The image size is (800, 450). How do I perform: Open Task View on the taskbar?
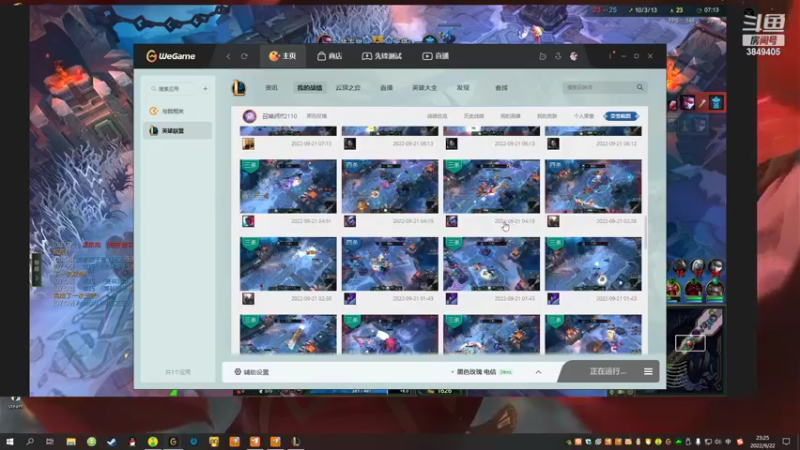[50, 441]
